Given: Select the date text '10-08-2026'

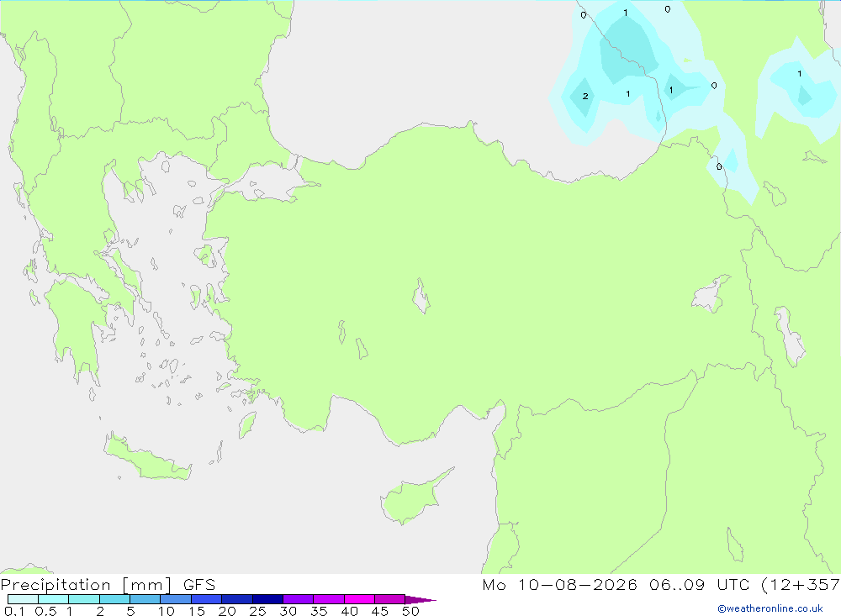Looking at the screenshot, I should click(x=577, y=584).
